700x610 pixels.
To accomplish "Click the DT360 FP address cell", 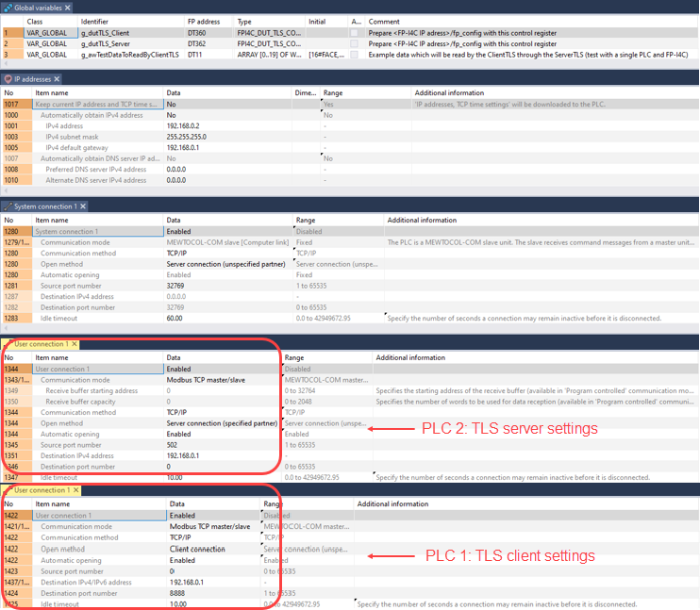I will point(208,33).
